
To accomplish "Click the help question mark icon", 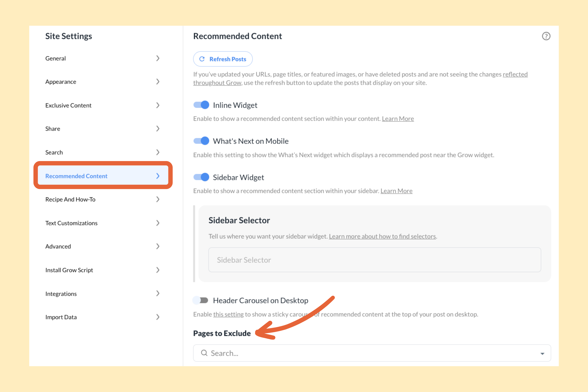I will click(546, 36).
